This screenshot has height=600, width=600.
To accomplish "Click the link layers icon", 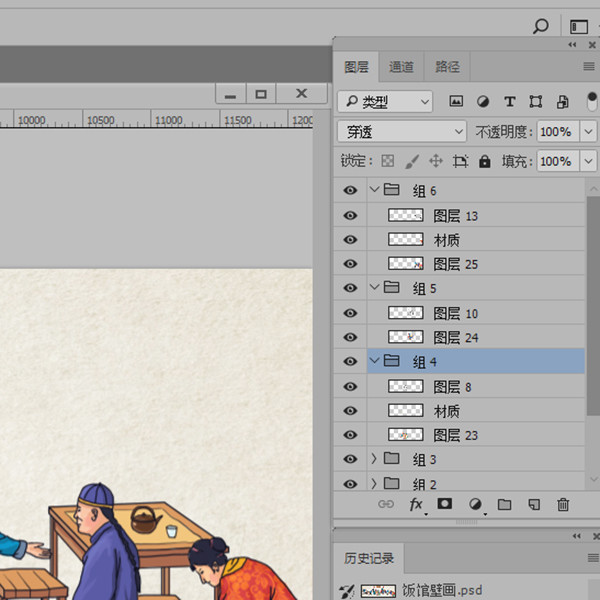I will 385,504.
